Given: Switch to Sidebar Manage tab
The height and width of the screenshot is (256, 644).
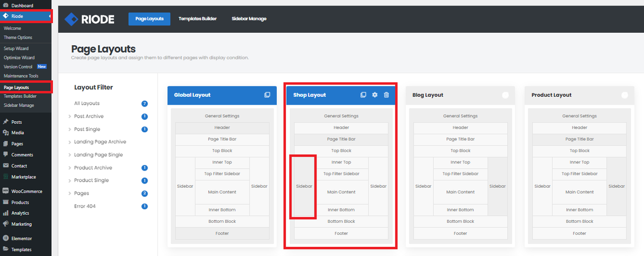Looking at the screenshot, I should tap(249, 19).
